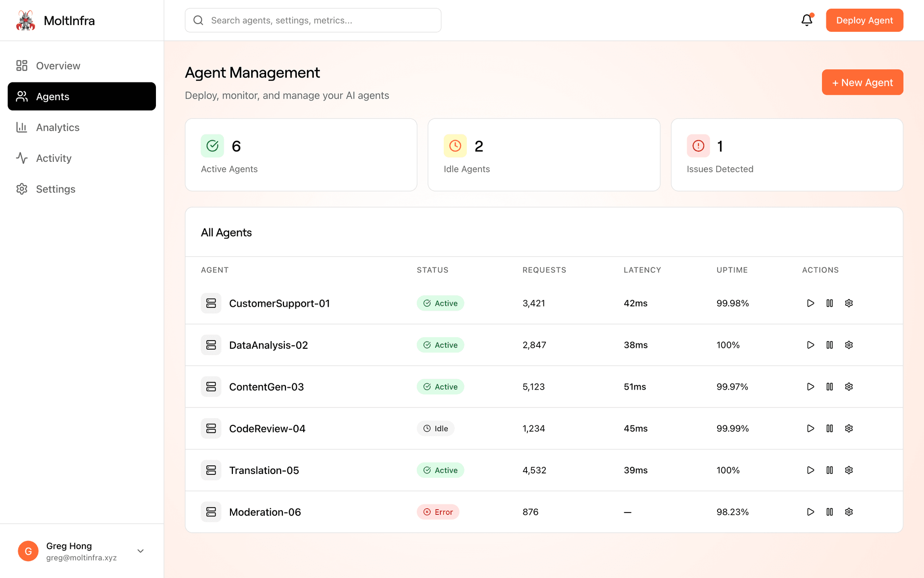The image size is (924, 578).
Task: Start the ContentGen-03 agent
Action: coord(810,387)
